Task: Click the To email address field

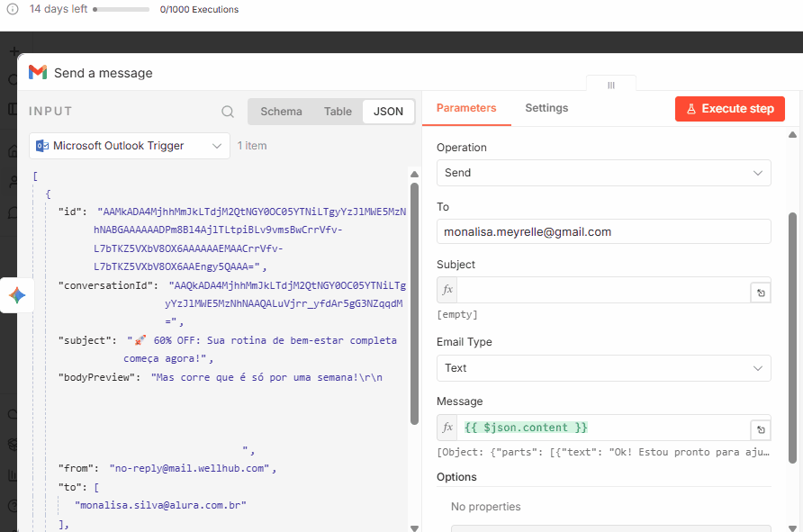Action: pyautogui.click(x=603, y=231)
